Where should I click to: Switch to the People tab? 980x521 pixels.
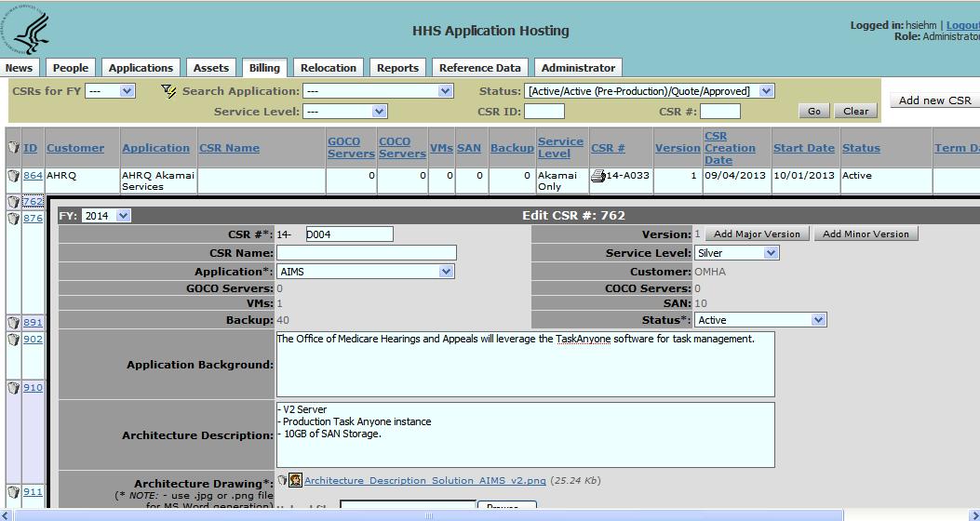coord(71,68)
